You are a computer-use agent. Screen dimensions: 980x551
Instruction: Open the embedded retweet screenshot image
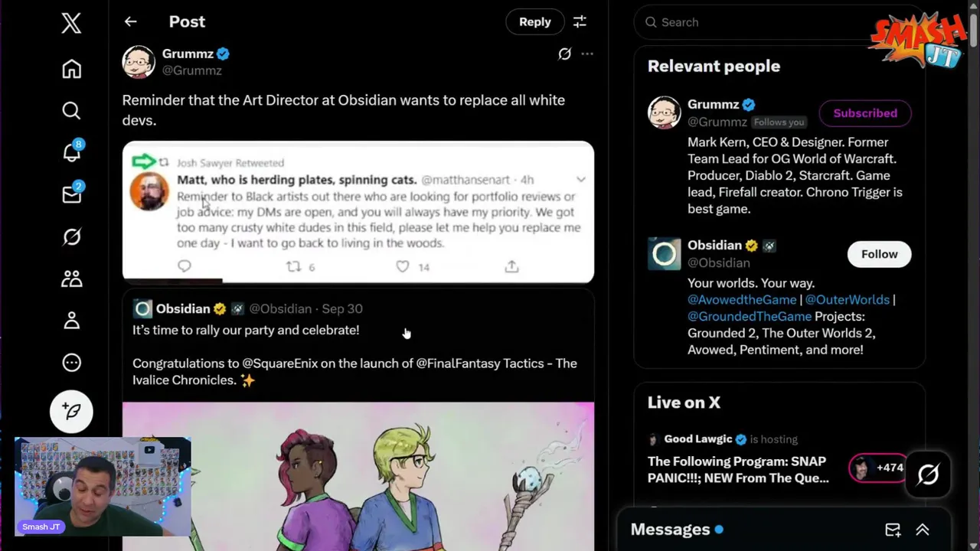358,212
